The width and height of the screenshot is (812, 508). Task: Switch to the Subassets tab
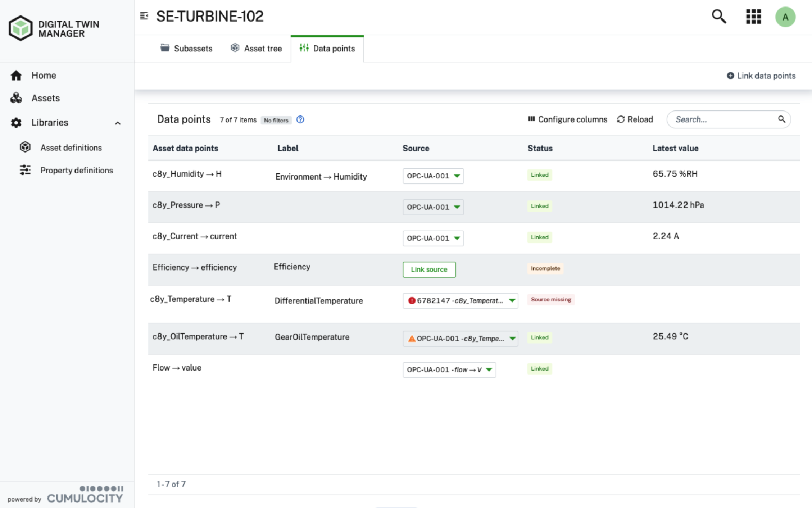[x=187, y=49]
